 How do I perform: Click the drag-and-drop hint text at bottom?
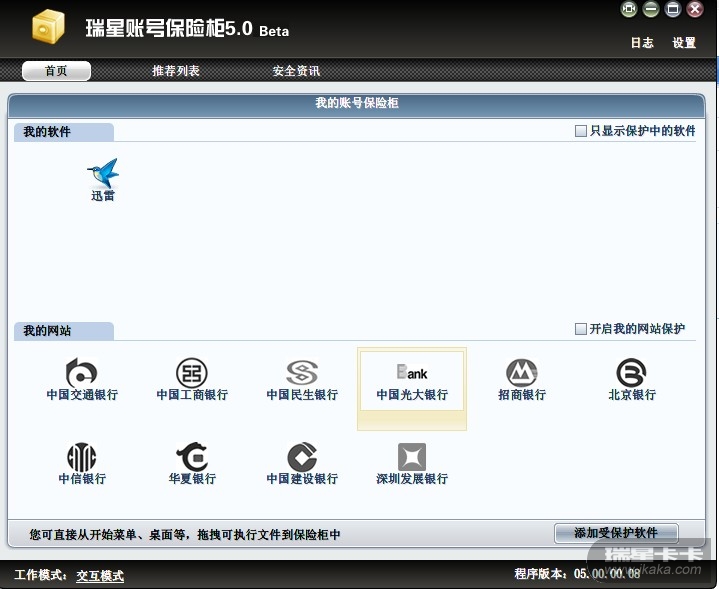185,534
